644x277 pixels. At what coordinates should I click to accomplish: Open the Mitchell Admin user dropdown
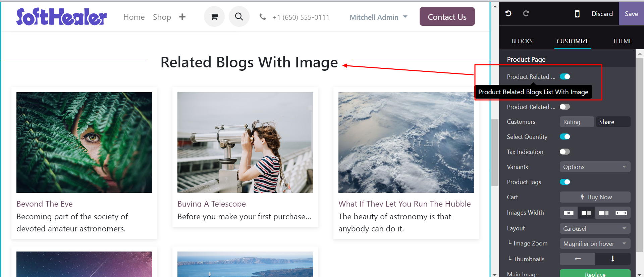click(x=378, y=17)
